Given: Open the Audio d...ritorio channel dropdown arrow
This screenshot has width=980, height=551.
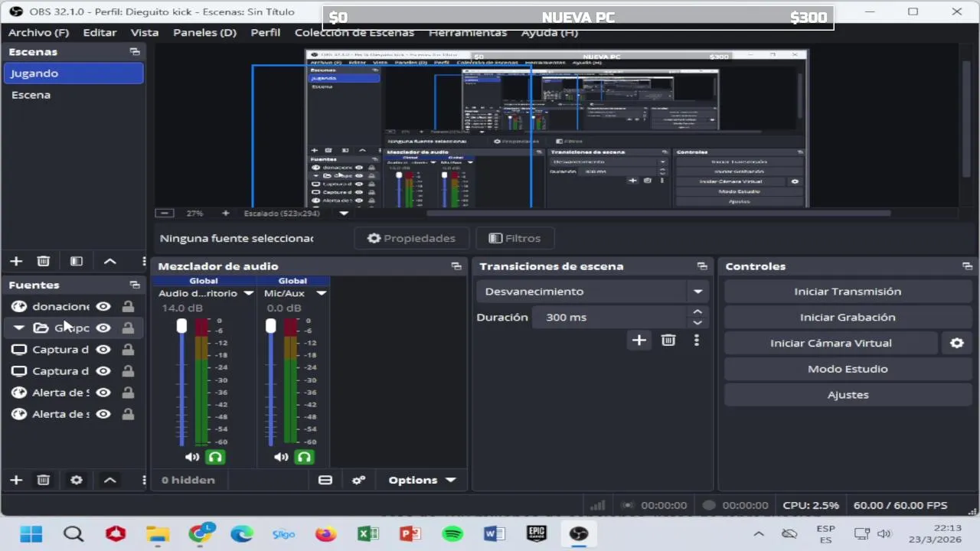Looking at the screenshot, I should pos(248,293).
